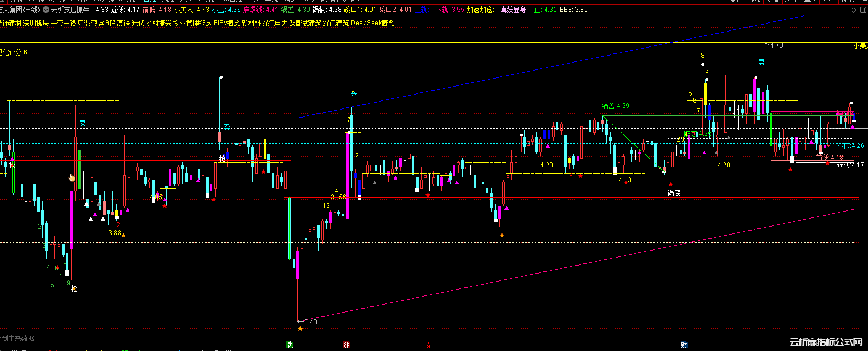
Task: Click the 云析赢指标公式网 watermark logo
Action: (x=825, y=342)
